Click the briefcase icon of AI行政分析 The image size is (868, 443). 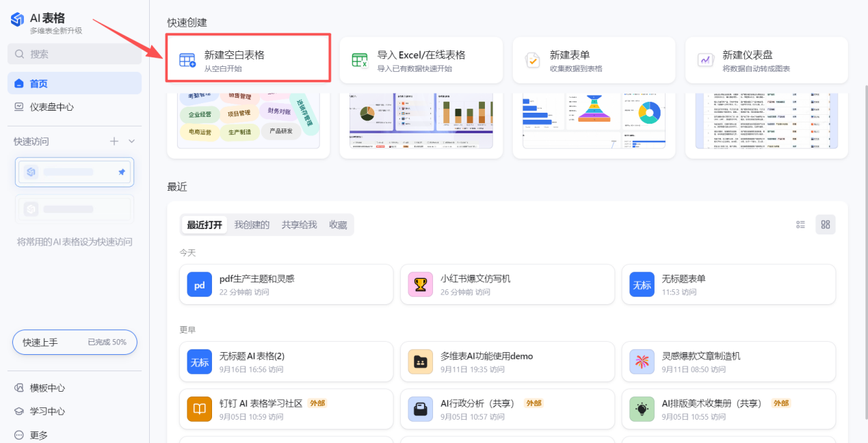click(x=421, y=410)
